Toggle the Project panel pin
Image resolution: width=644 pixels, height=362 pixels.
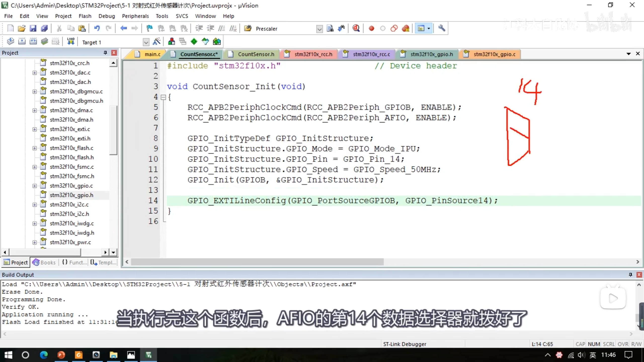(x=105, y=53)
